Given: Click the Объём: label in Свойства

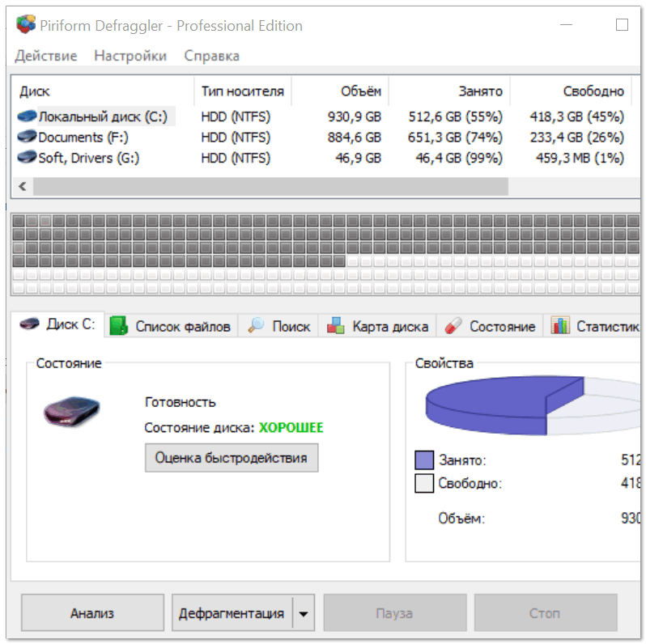Looking at the screenshot, I should pyautogui.click(x=462, y=518).
